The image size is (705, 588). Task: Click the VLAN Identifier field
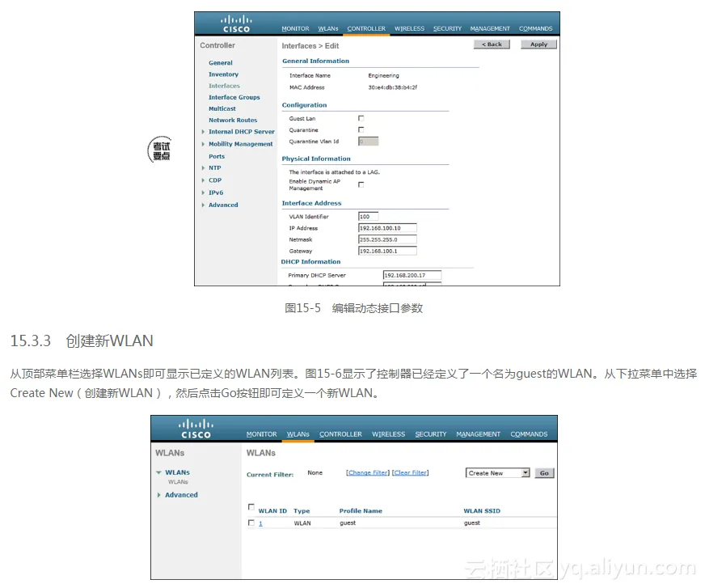point(368,217)
